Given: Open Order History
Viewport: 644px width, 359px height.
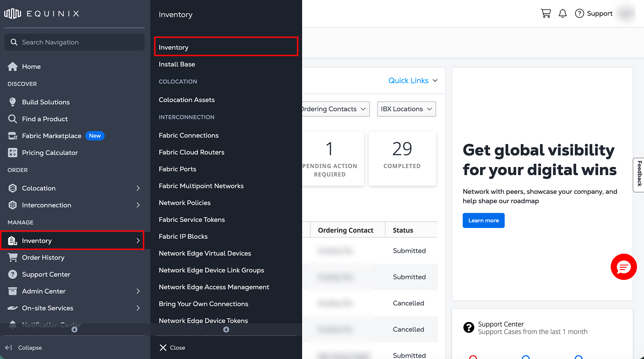Looking at the screenshot, I should point(43,257).
